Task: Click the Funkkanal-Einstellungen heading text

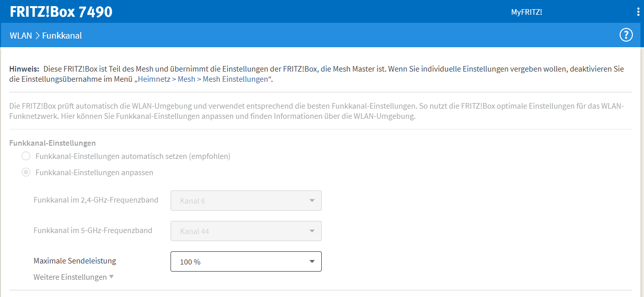Action: (x=53, y=143)
